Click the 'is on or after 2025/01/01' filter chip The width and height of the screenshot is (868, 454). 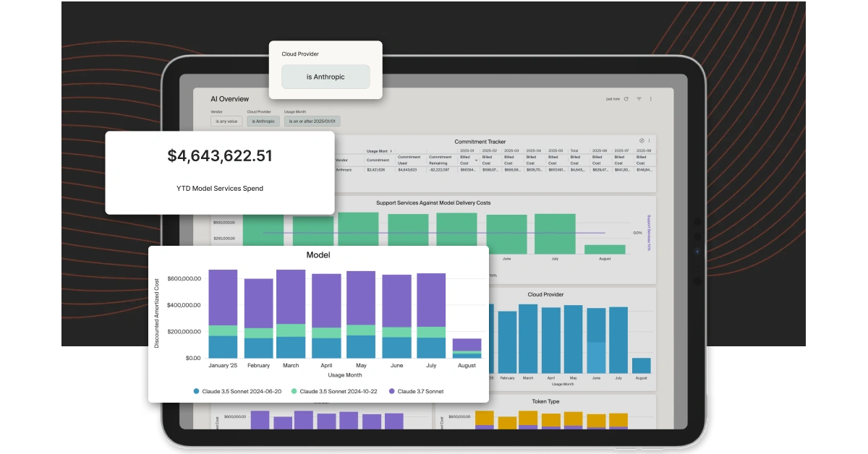(x=311, y=121)
